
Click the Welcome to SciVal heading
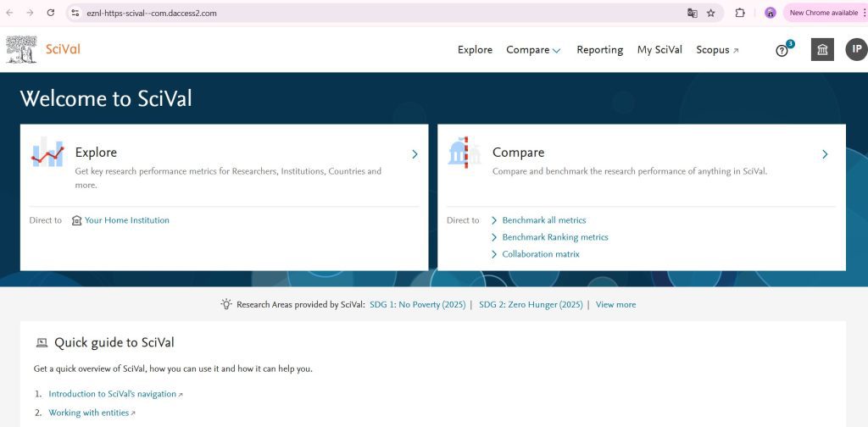point(106,99)
